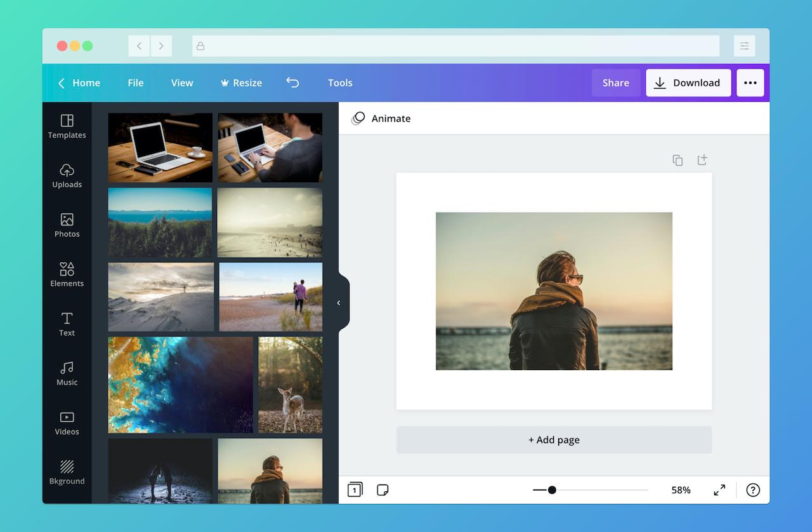Click the Download button

point(688,83)
